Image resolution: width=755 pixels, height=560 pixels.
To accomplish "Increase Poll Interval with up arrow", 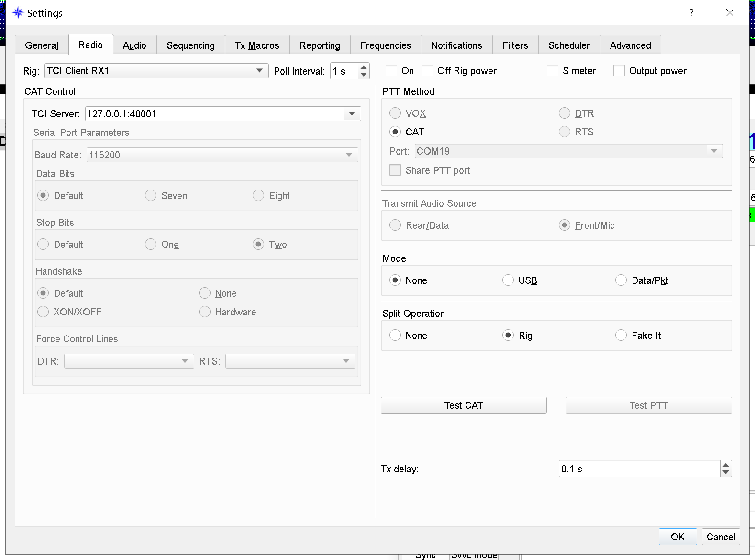I will (364, 67).
